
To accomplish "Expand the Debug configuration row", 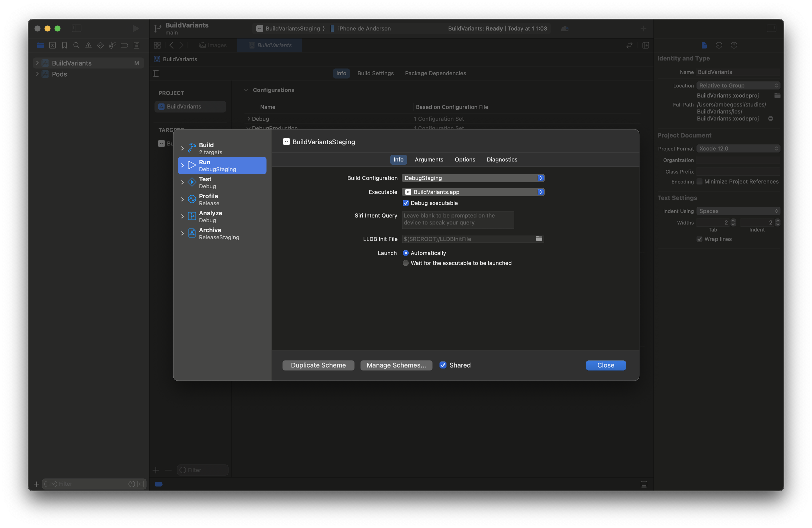I will [x=249, y=118].
